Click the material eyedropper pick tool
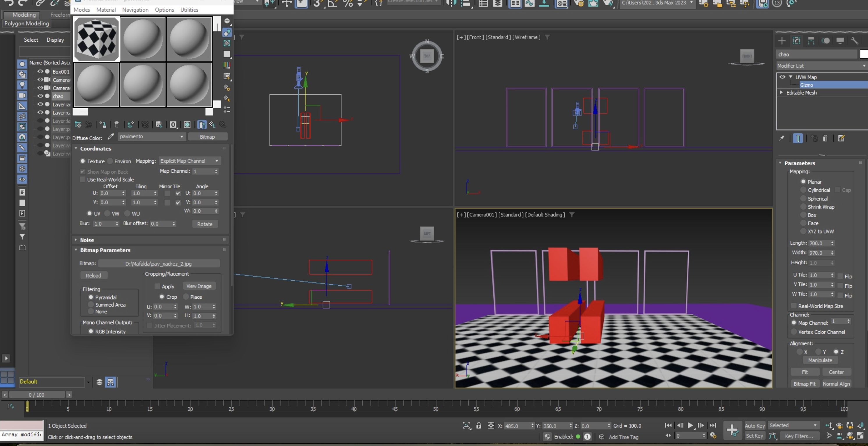Image resolution: width=868 pixels, height=446 pixels. (x=111, y=137)
